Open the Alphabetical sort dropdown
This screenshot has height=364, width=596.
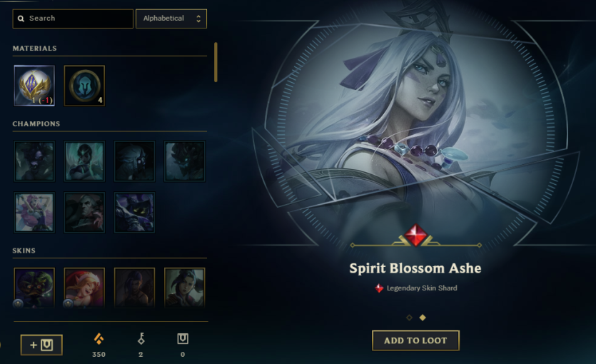click(x=171, y=19)
